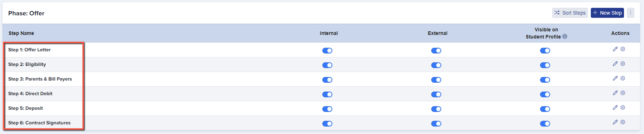The width and height of the screenshot is (644, 134).
Task: Edit Step 4: Direct Debit using pencil icon
Action: point(615,93)
